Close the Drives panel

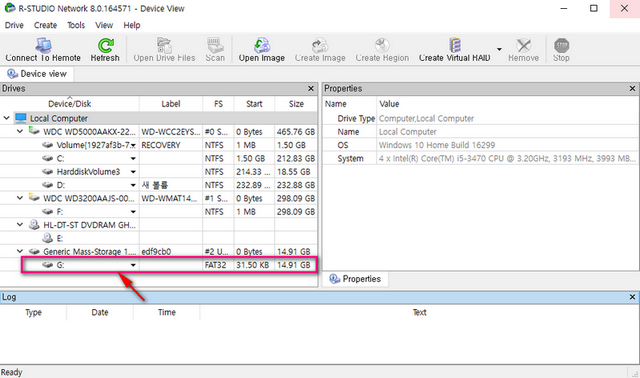tap(311, 89)
